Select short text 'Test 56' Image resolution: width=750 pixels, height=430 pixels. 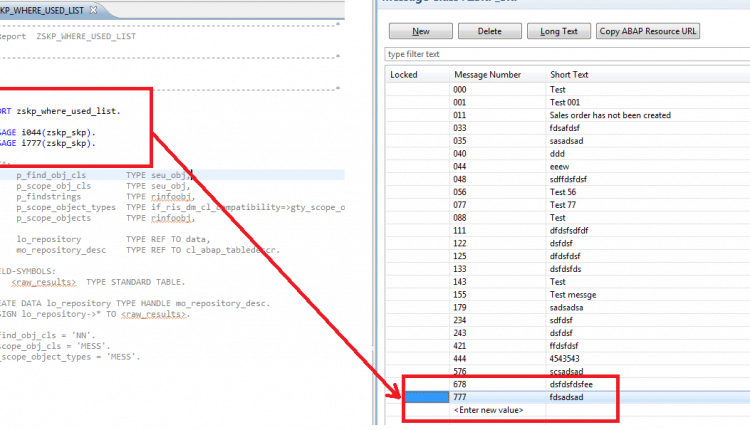[562, 192]
